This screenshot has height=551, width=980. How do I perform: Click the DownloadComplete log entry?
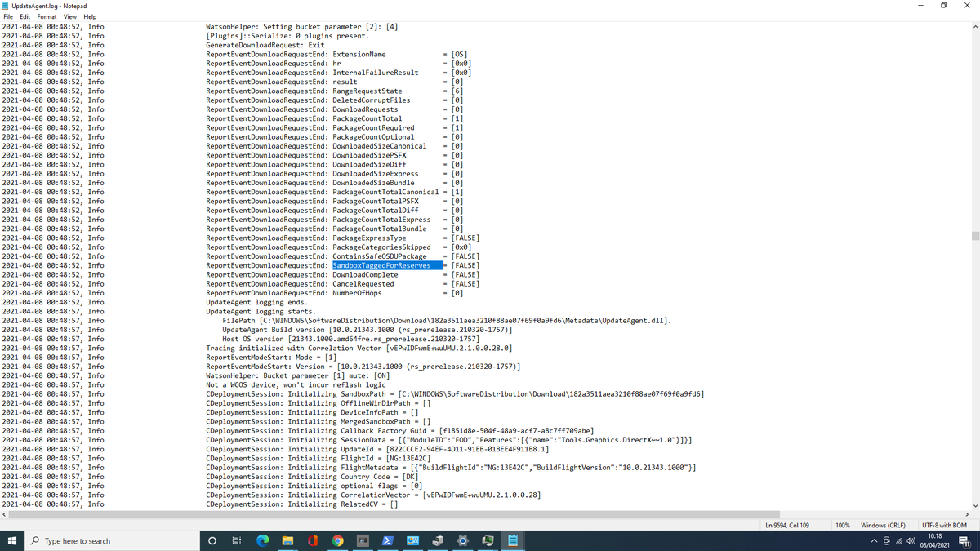pos(343,274)
